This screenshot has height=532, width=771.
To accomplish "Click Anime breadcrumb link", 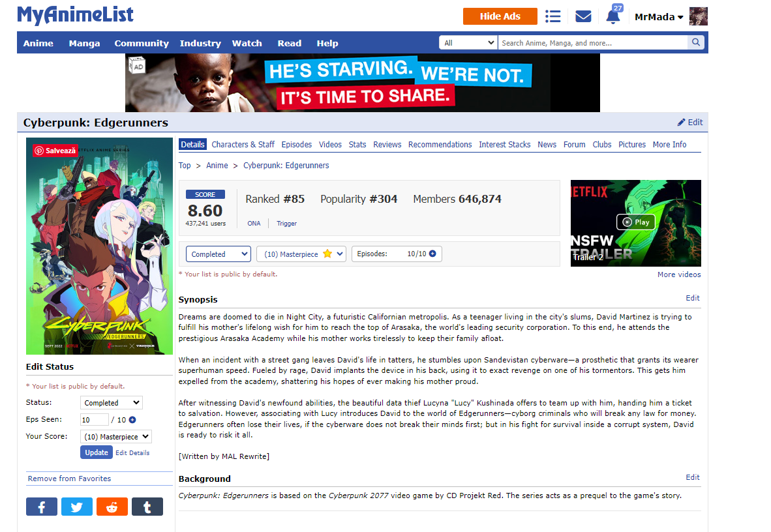I will [217, 166].
